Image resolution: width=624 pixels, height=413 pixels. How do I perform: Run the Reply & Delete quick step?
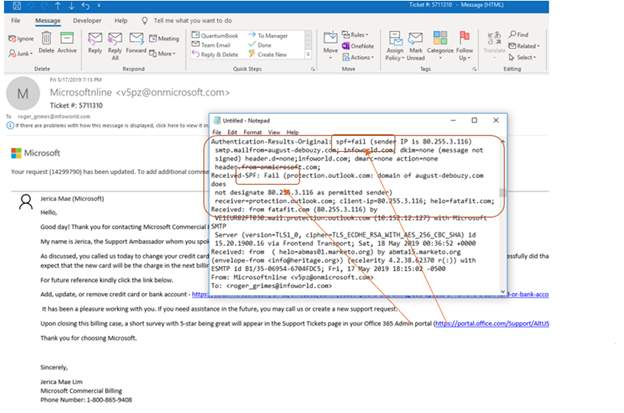pyautogui.click(x=215, y=54)
